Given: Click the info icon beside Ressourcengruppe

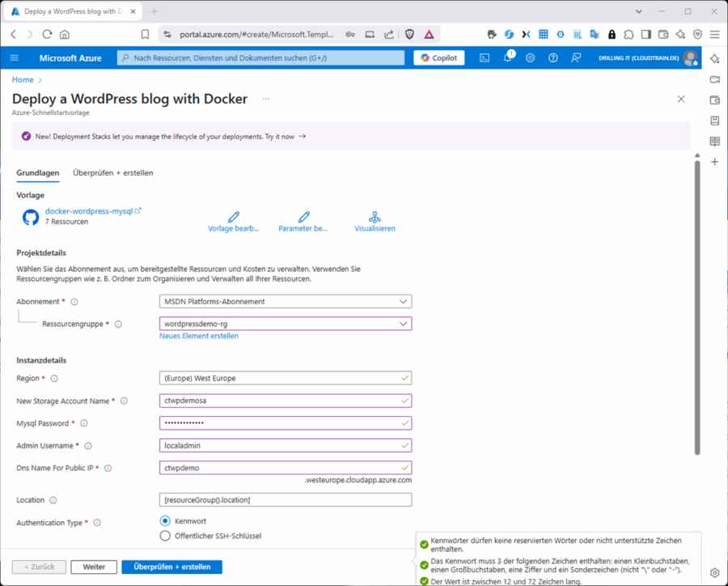Looking at the screenshot, I should [x=118, y=324].
